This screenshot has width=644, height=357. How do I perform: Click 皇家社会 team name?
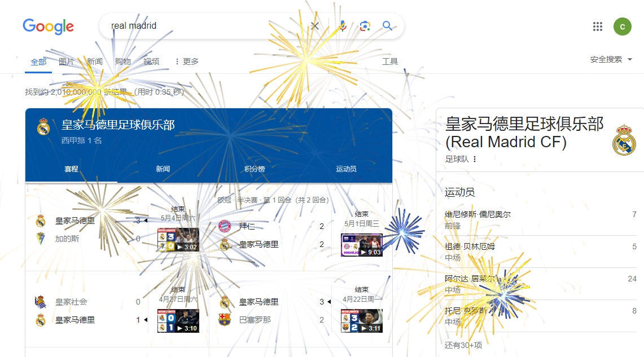[71, 302]
